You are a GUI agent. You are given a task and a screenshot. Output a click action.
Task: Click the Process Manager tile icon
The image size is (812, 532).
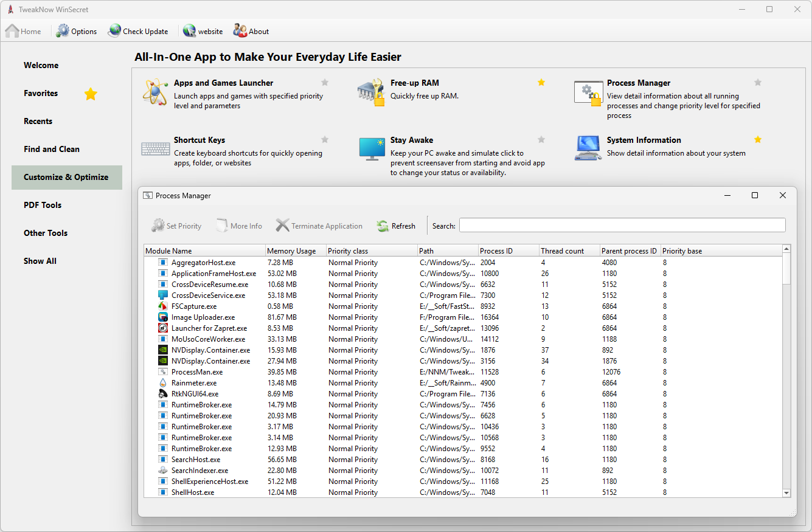pyautogui.click(x=588, y=93)
